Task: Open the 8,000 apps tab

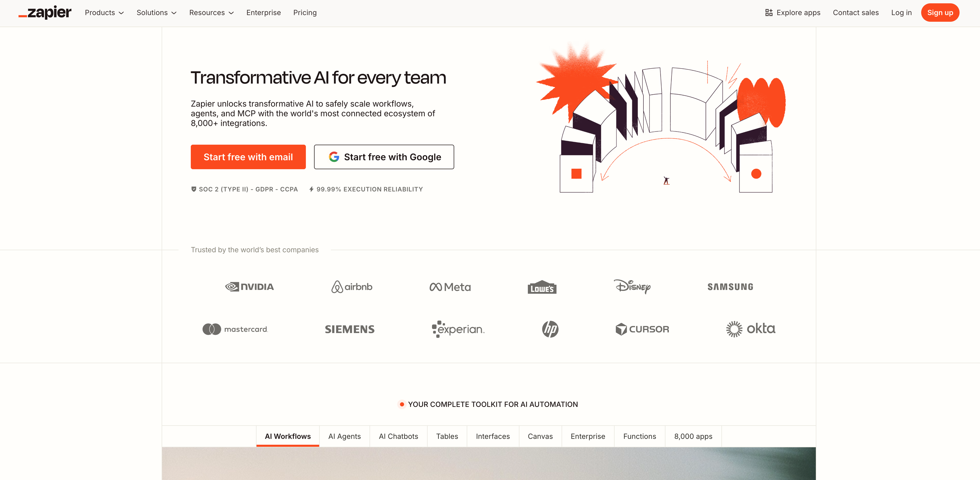Action: [693, 436]
